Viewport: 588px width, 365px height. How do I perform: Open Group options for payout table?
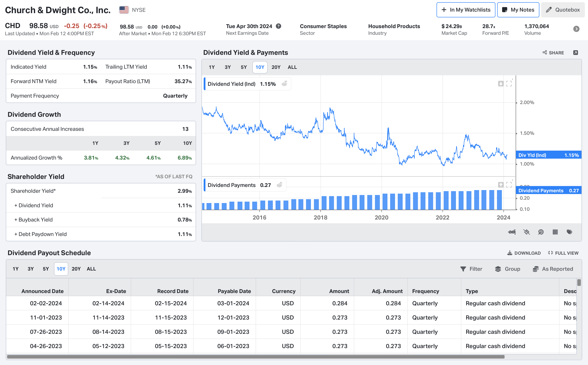[x=507, y=269]
